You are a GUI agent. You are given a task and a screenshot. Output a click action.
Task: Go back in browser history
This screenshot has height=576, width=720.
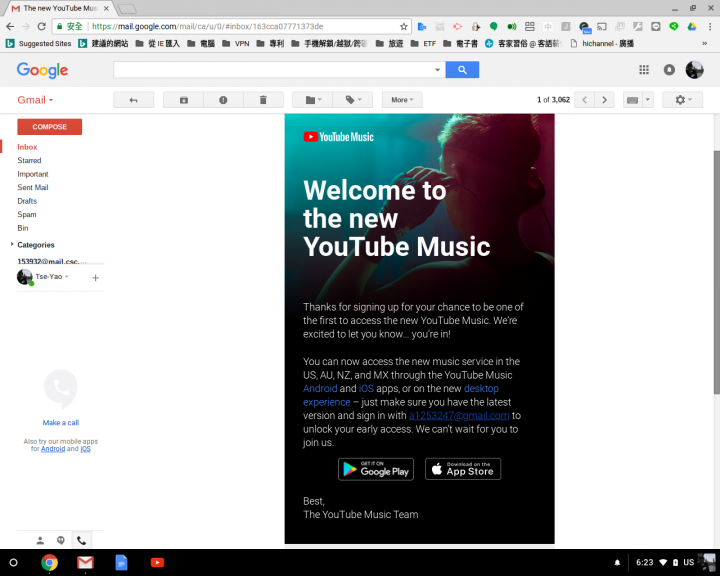point(10,27)
